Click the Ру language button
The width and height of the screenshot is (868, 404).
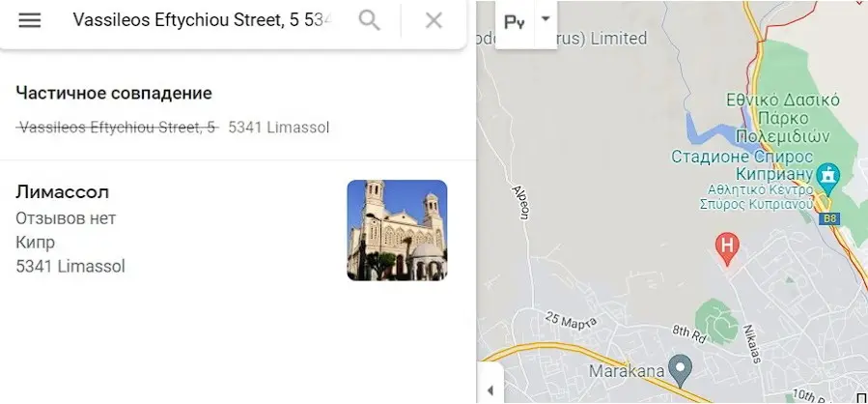click(515, 22)
